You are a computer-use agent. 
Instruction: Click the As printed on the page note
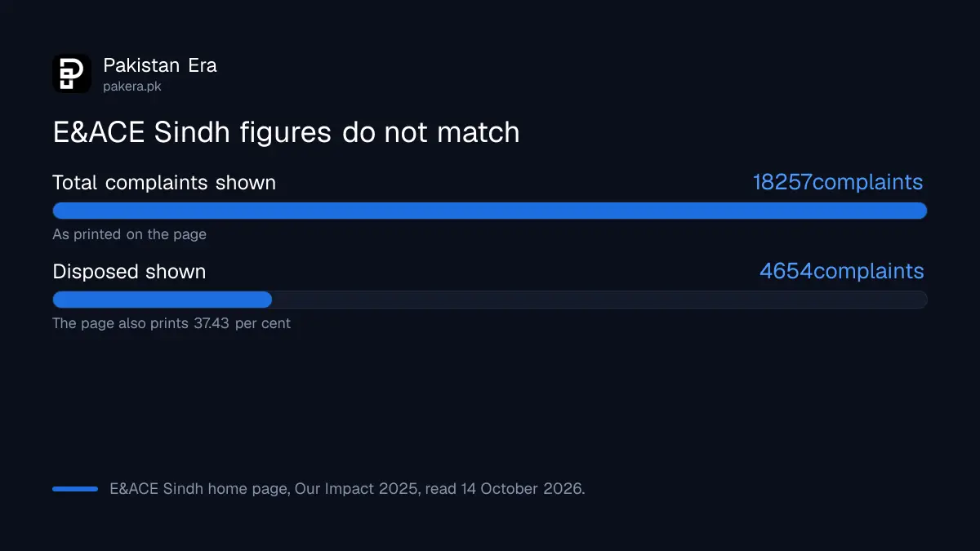coord(130,234)
